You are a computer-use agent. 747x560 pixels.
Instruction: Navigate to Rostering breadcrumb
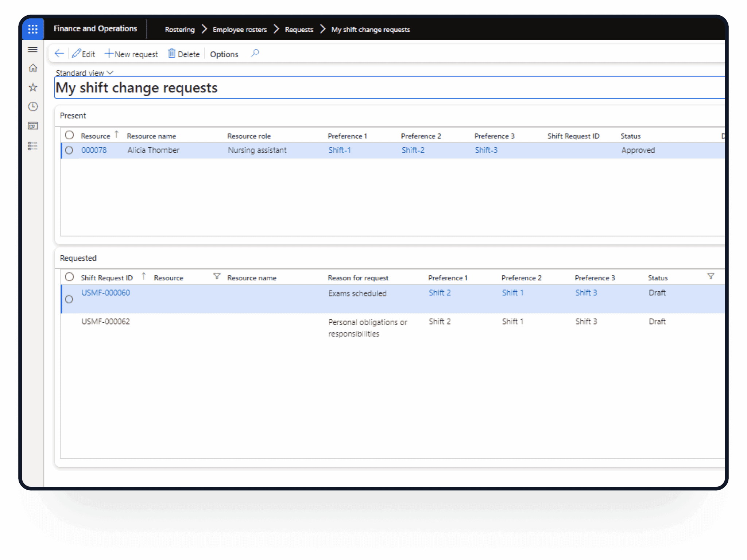[180, 30]
